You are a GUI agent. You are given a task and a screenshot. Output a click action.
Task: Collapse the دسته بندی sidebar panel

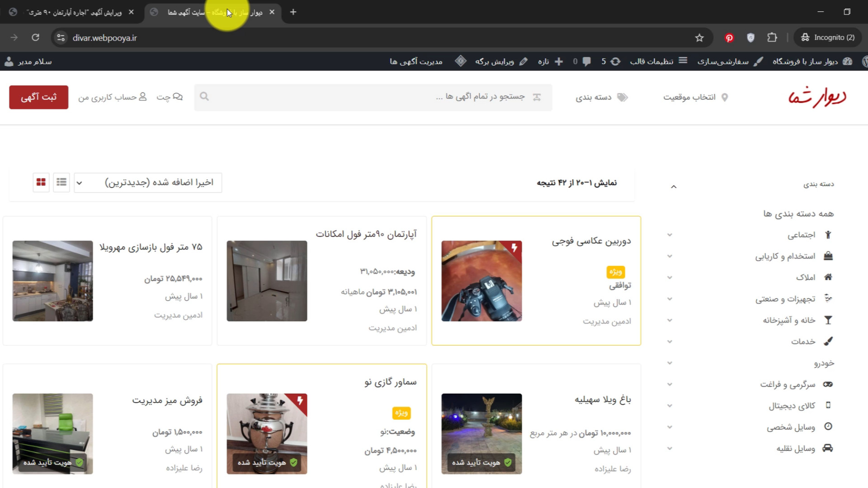(674, 186)
